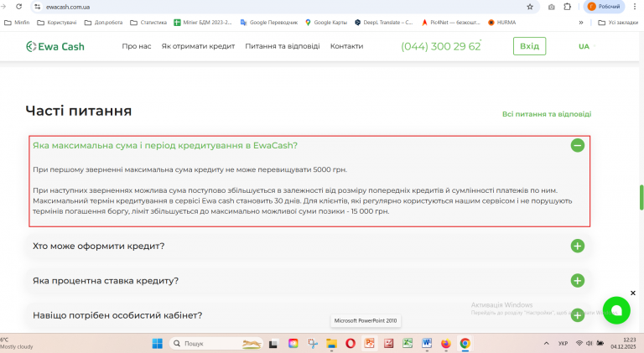This screenshot has height=353, width=644.
Task: Open the green chat widget button
Action: (x=616, y=311)
